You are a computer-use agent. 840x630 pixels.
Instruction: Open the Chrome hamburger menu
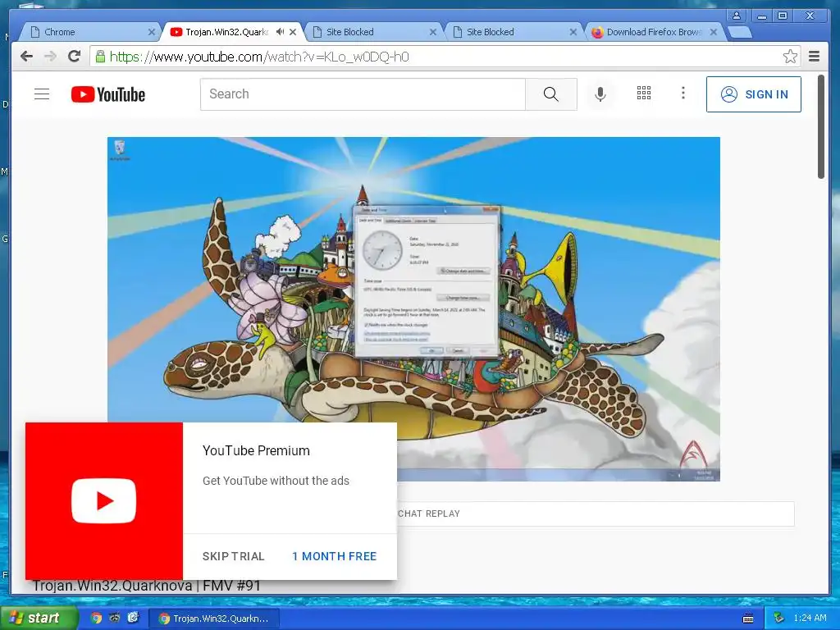tap(814, 57)
